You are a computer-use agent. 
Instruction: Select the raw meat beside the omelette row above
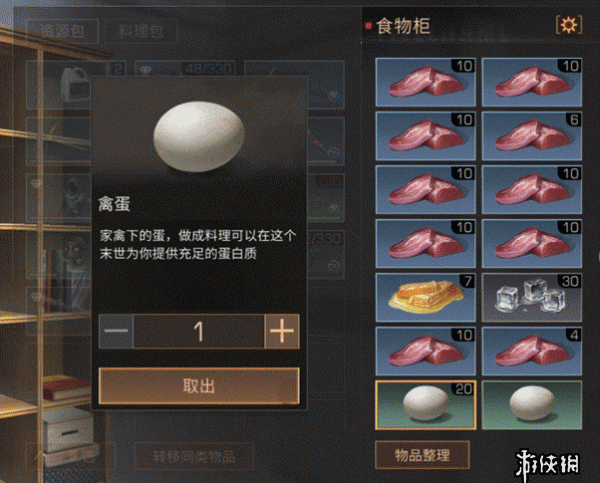(426, 243)
